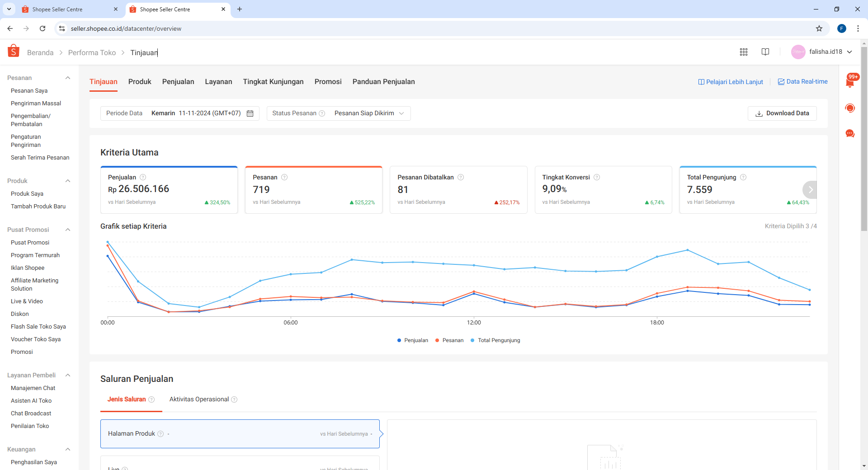Open the Chrome profile F icon
Screen dimensions: 868x470
(x=842, y=28)
